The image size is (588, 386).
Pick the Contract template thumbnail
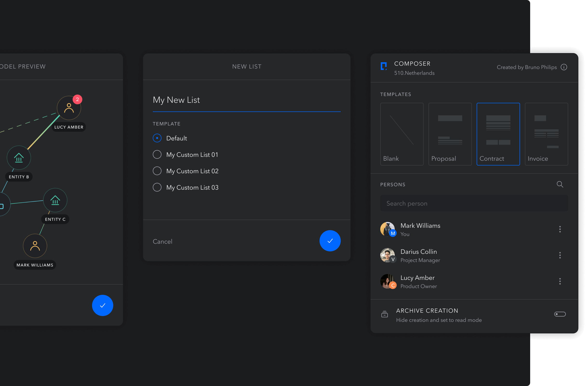(498, 134)
